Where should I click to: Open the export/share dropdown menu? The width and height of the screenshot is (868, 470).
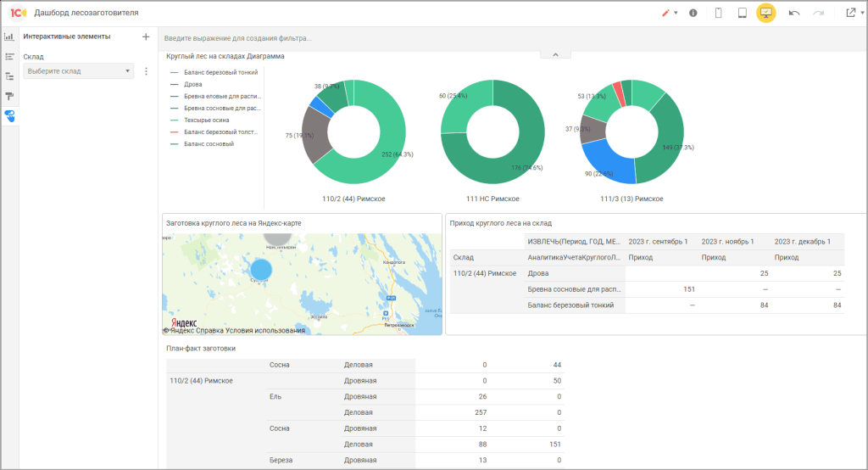[x=851, y=13]
